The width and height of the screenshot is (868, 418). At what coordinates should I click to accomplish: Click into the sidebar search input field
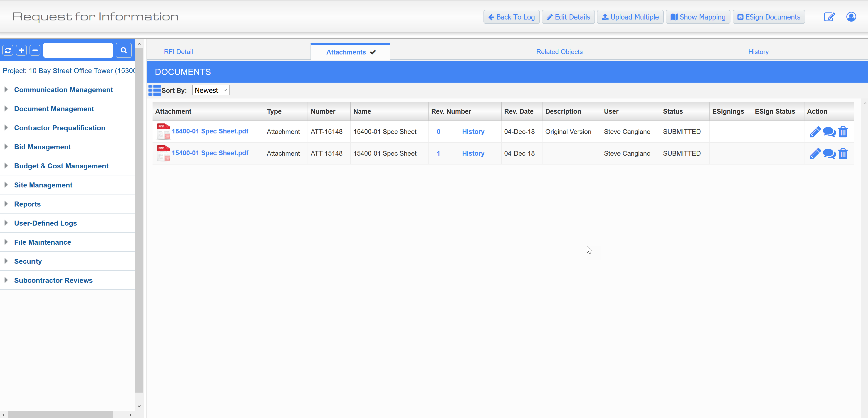[x=78, y=50]
